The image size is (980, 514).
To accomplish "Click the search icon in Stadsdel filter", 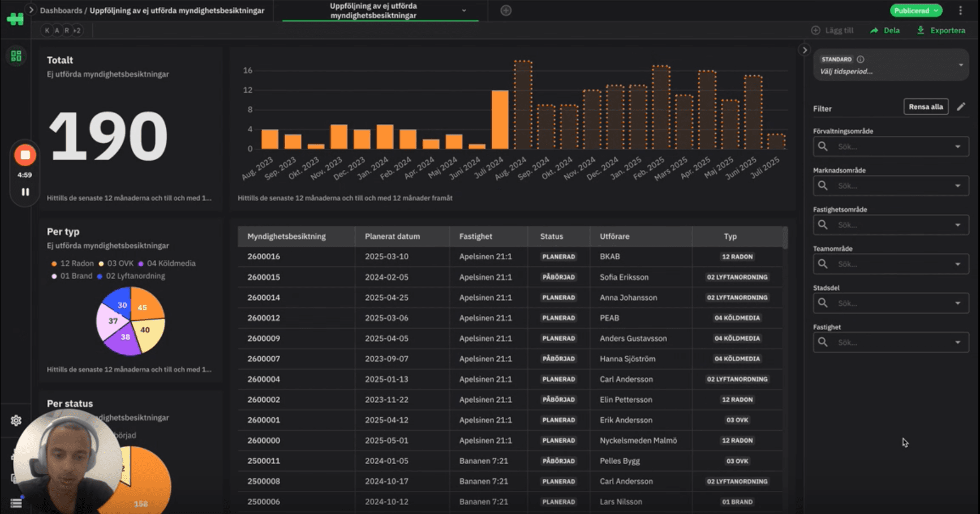I will 823,303.
